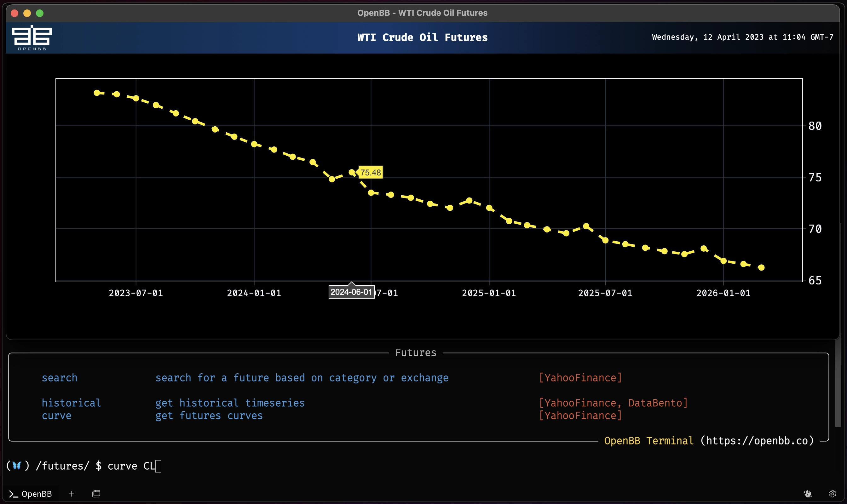
Task: Open the settings gear in the bottom bar
Action: [x=833, y=494]
